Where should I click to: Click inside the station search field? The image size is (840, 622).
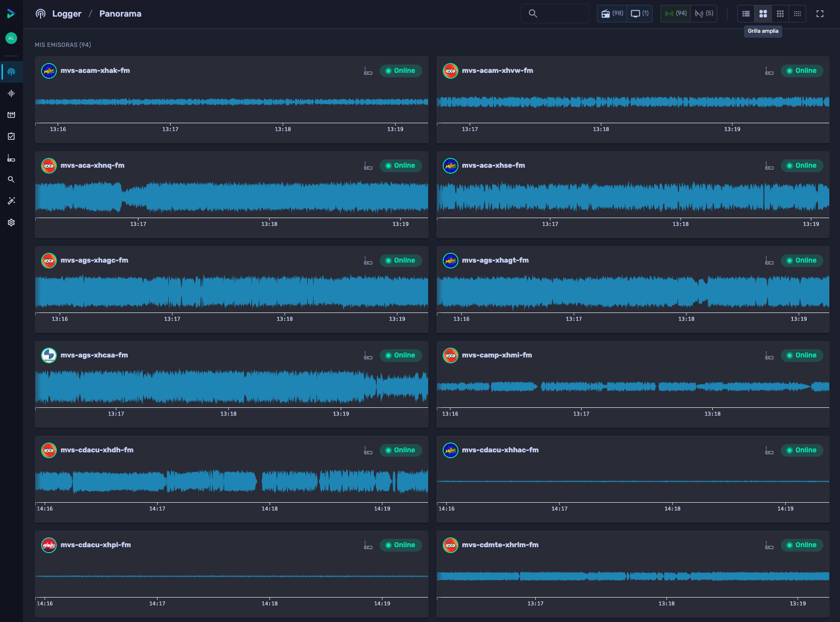[555, 14]
